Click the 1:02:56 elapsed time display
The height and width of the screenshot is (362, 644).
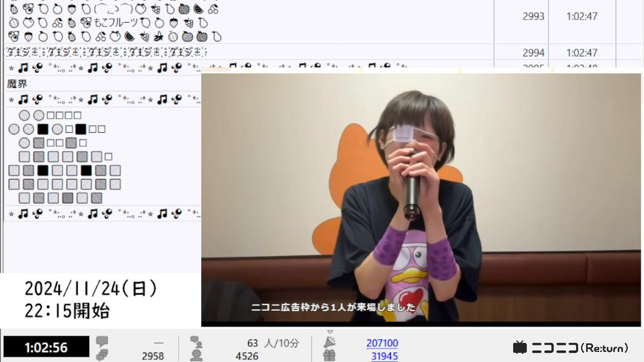click(46, 347)
